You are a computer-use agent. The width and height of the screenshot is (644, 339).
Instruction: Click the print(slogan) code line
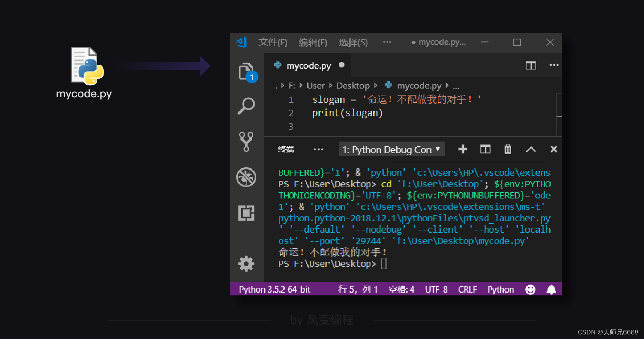(x=348, y=113)
